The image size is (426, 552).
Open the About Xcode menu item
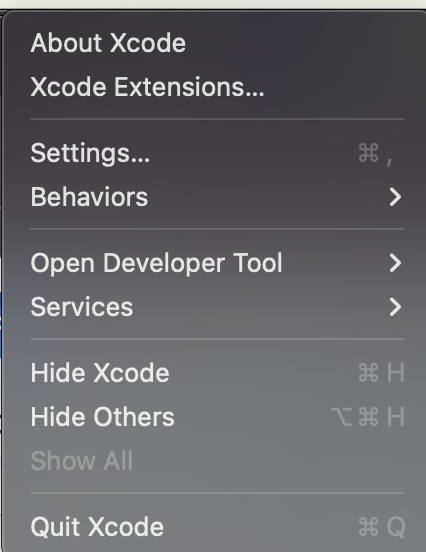tap(217, 43)
